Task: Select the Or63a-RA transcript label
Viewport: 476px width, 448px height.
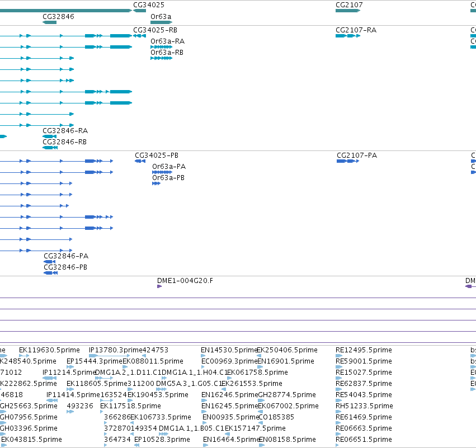Action: click(168, 41)
